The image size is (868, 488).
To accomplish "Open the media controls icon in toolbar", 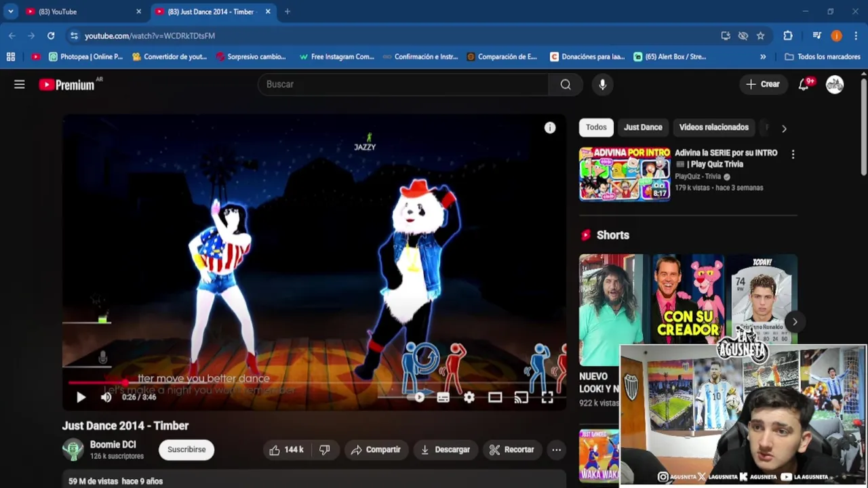I will (817, 36).
